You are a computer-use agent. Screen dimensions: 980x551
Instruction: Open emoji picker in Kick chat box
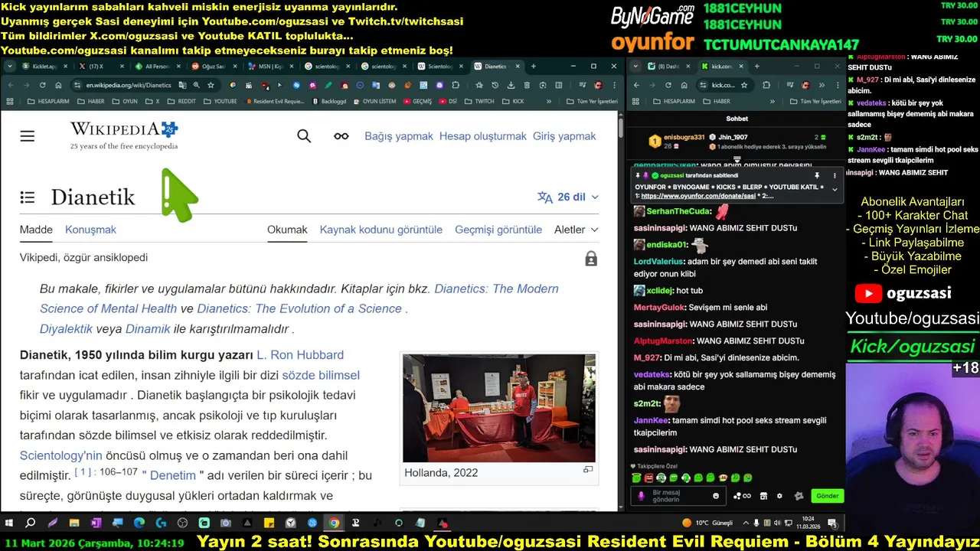pos(716,496)
